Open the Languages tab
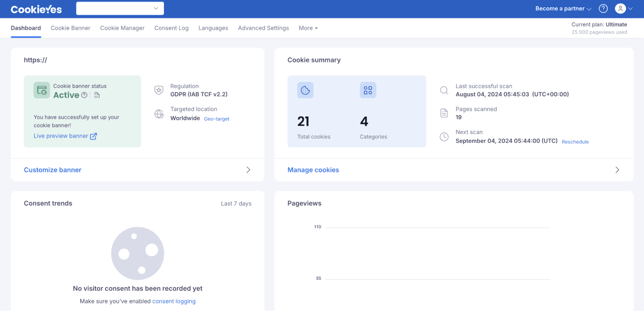Viewport: 644px width, 311px height. pos(213,28)
